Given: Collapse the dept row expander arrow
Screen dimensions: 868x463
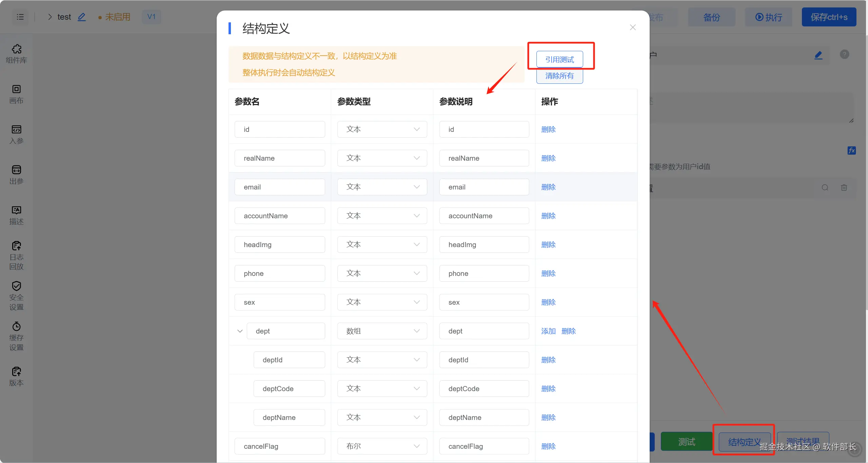Looking at the screenshot, I should (x=240, y=331).
